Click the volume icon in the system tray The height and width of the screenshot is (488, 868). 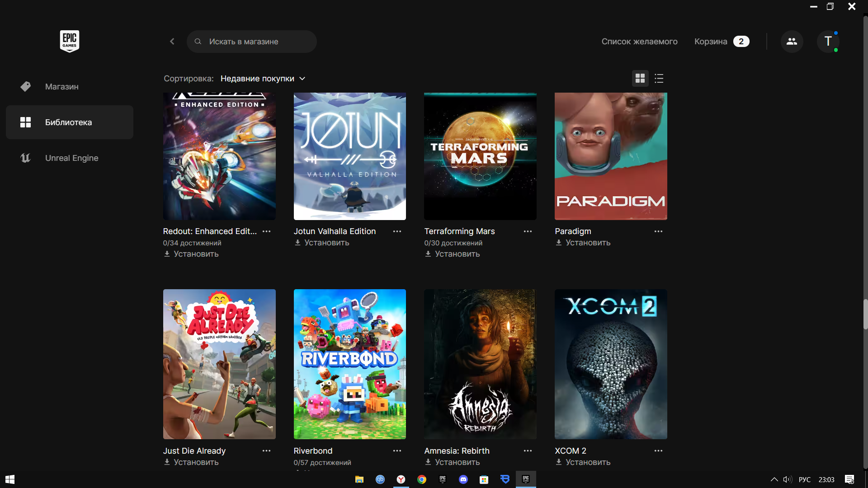coord(788,479)
